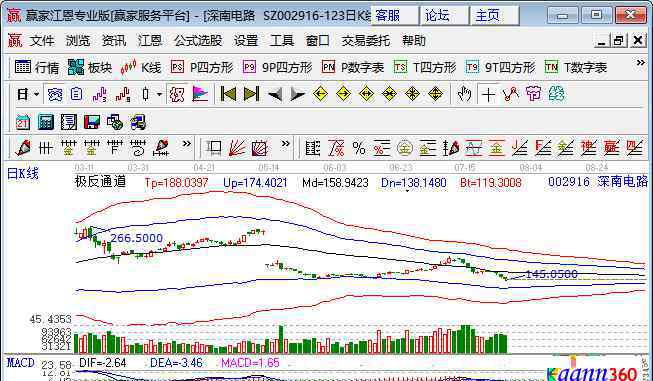Expand overflow chevron after Gann square tool
Screen dimensions: 653x381
click(x=285, y=144)
